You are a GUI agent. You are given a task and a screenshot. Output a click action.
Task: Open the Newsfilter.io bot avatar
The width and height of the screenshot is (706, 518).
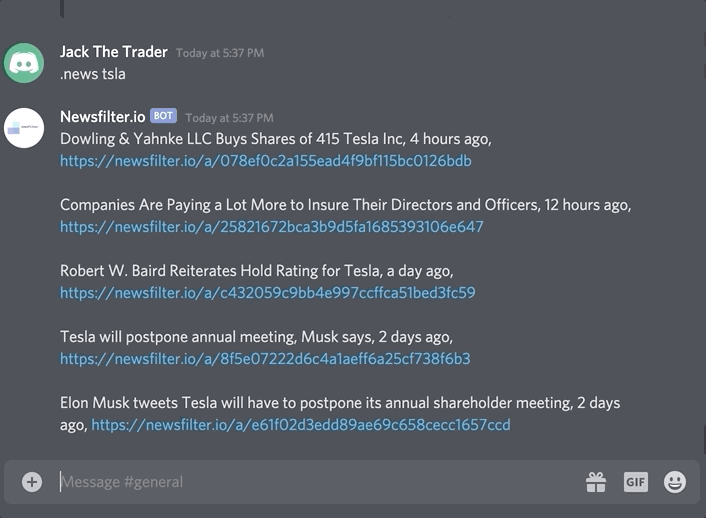pyautogui.click(x=24, y=128)
